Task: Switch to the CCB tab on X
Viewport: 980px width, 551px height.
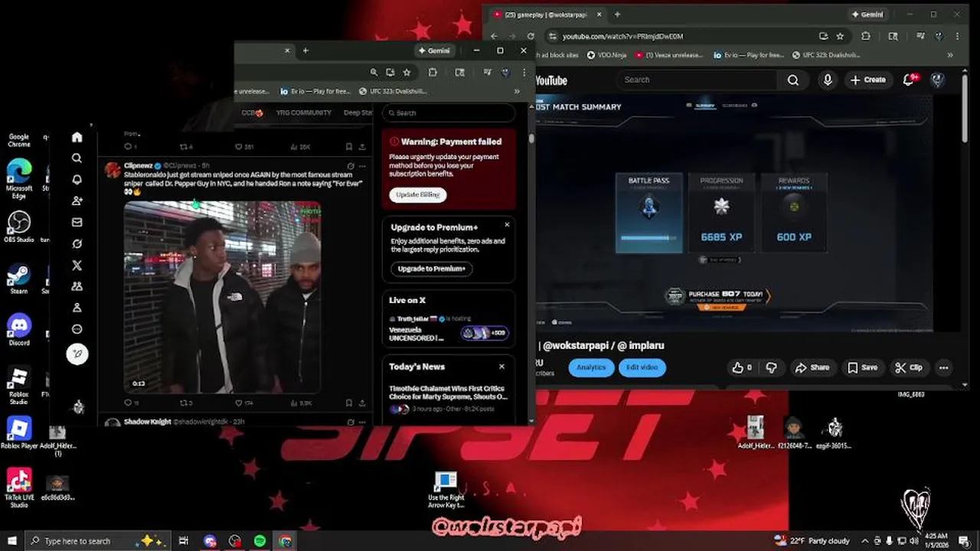Action: click(x=252, y=112)
